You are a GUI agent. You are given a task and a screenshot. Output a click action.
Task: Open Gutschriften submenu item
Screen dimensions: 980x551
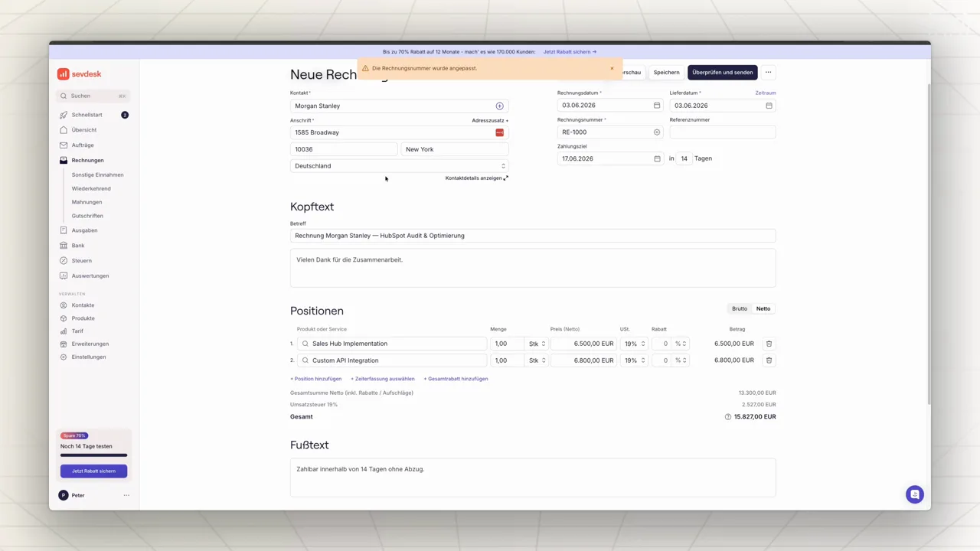coord(87,216)
